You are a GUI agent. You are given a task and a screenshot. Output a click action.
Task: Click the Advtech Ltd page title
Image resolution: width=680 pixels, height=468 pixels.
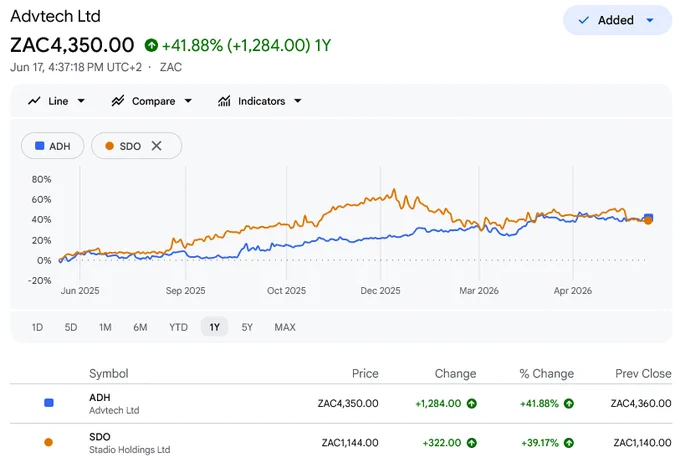[x=56, y=16]
